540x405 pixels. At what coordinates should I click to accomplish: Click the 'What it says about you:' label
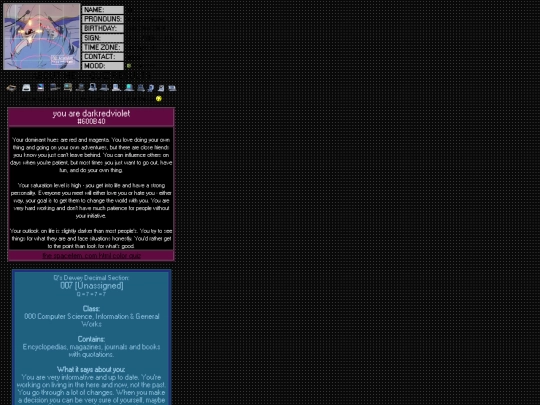click(91, 369)
